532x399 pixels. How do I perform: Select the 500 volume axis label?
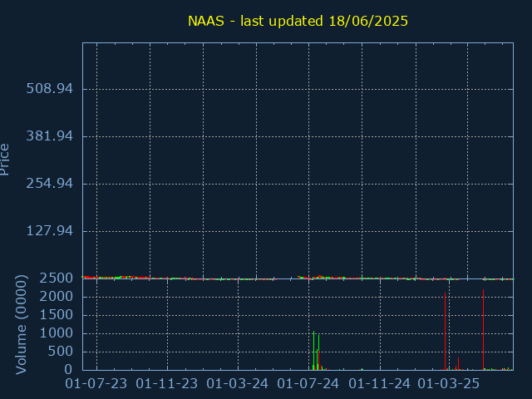coord(61,352)
